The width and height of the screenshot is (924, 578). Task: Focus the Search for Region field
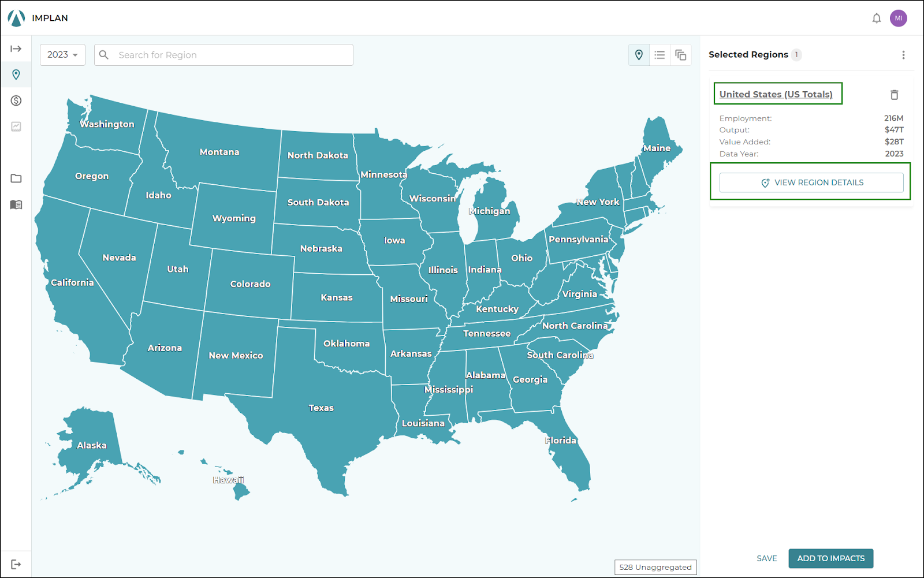pos(223,55)
